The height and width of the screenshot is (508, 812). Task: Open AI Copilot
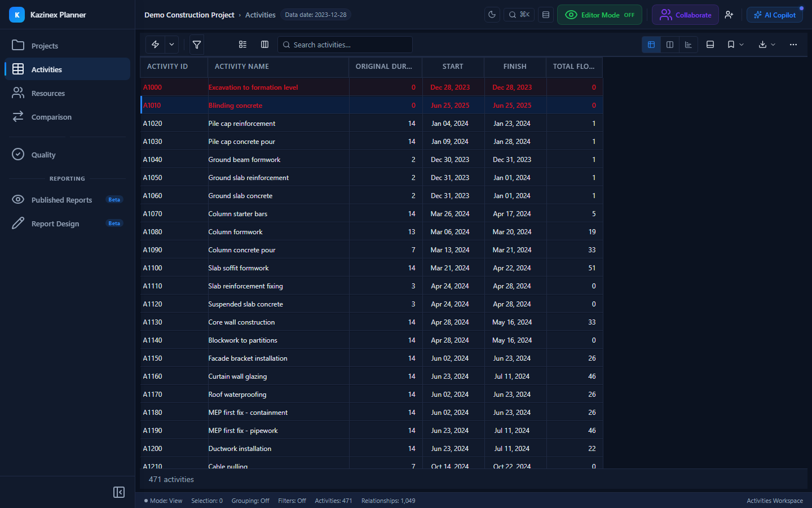(775, 15)
